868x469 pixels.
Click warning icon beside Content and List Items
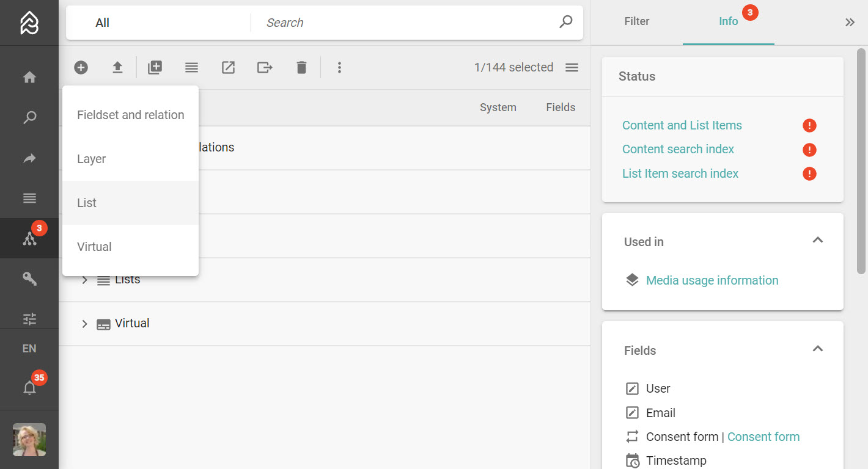[809, 126]
